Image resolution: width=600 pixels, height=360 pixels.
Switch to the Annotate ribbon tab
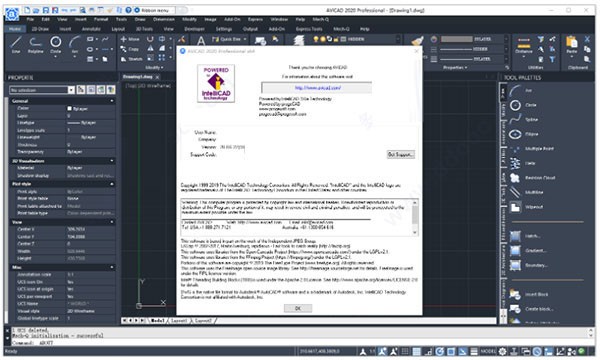(x=91, y=29)
